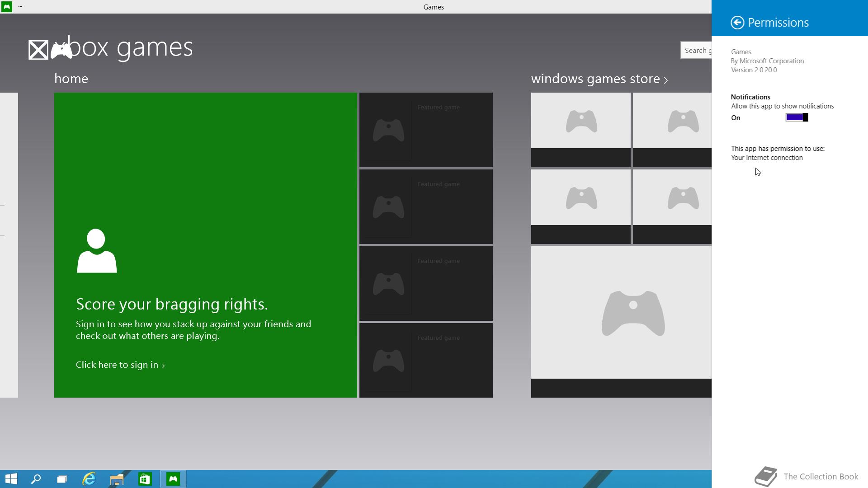Open the Windows Start button
Viewport: 868px width, 488px height.
pos(11,479)
